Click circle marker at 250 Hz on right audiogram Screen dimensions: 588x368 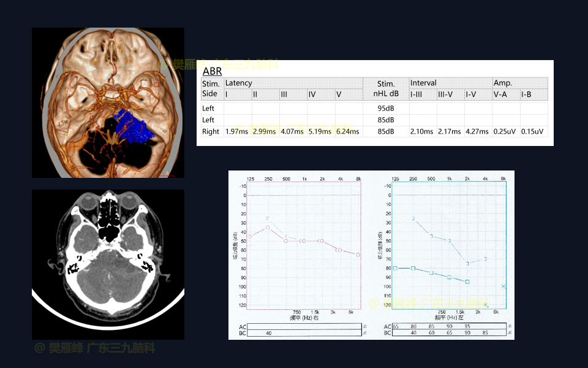tap(268, 228)
